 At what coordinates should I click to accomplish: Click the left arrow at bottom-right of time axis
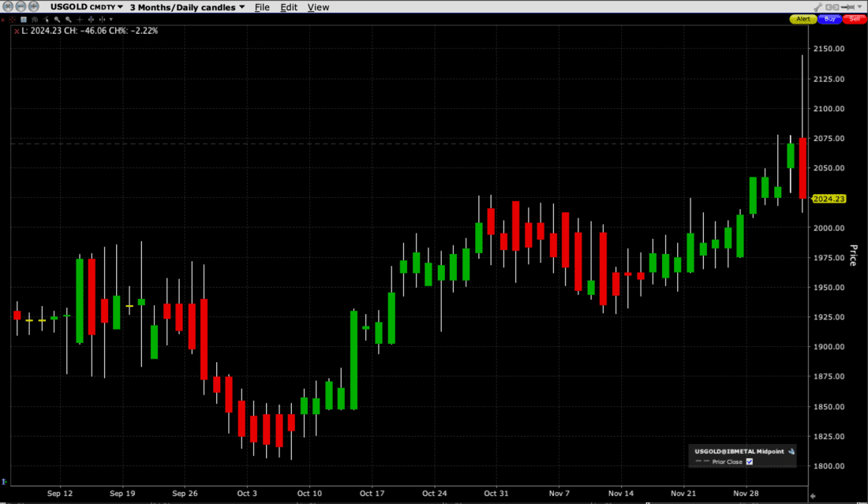point(813,496)
